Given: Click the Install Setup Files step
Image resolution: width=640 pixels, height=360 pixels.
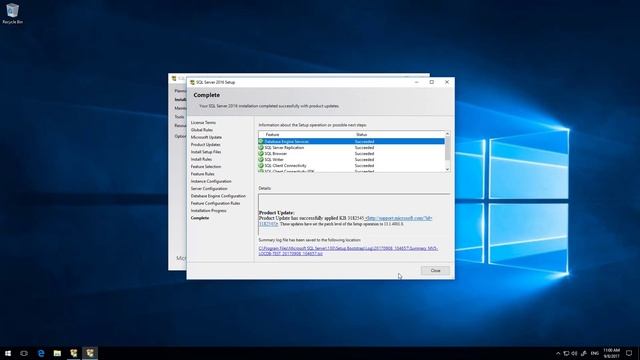Looking at the screenshot, I should [x=206, y=152].
